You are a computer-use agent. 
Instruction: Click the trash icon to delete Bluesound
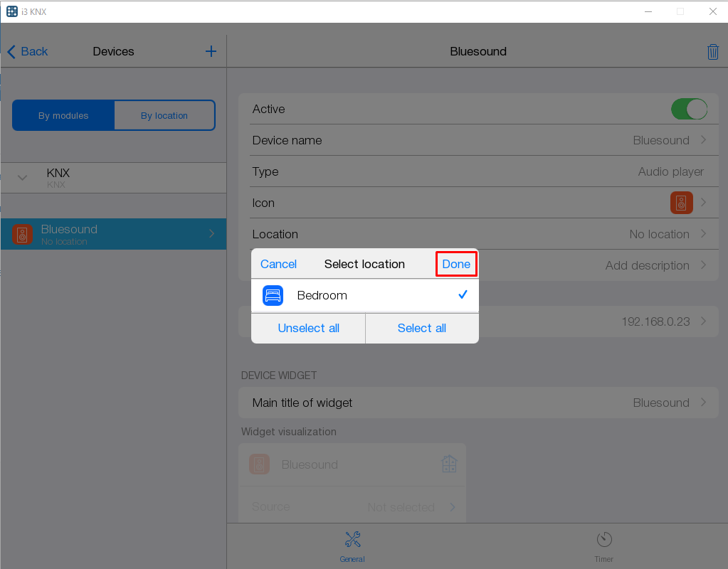[x=712, y=52]
